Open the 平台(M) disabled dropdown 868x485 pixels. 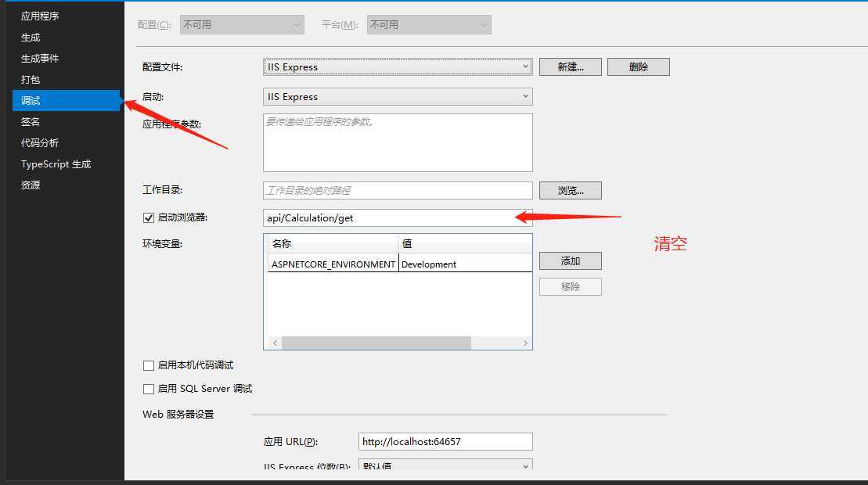point(429,25)
